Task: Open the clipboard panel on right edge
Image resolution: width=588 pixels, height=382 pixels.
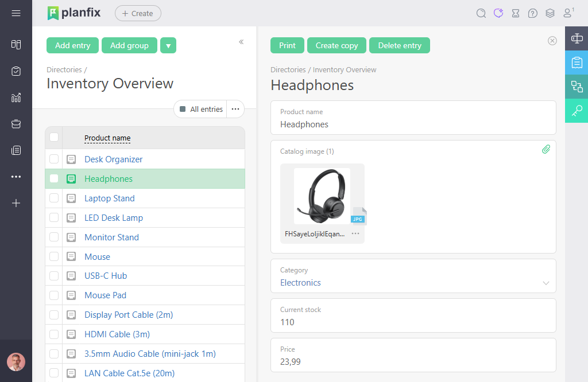Action: pyautogui.click(x=577, y=63)
